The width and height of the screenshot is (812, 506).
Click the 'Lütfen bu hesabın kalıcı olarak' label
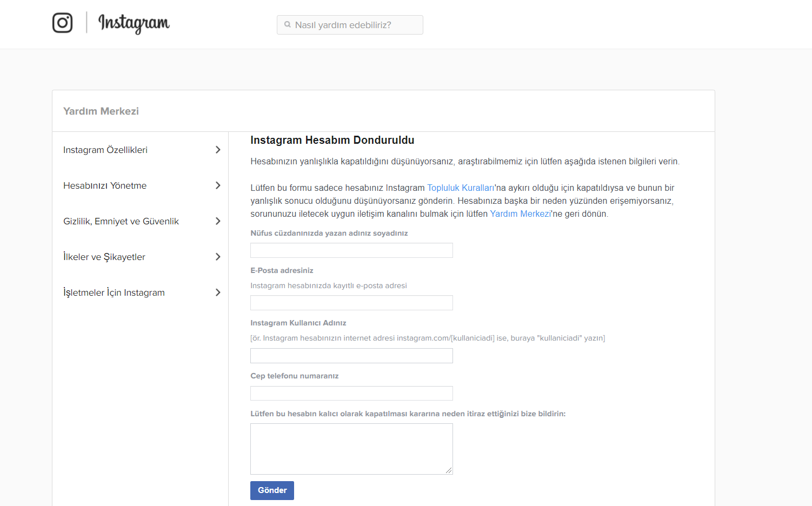pyautogui.click(x=408, y=414)
